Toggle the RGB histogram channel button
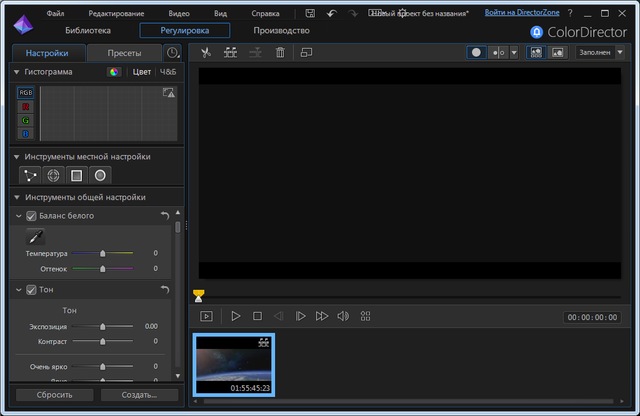 click(26, 92)
